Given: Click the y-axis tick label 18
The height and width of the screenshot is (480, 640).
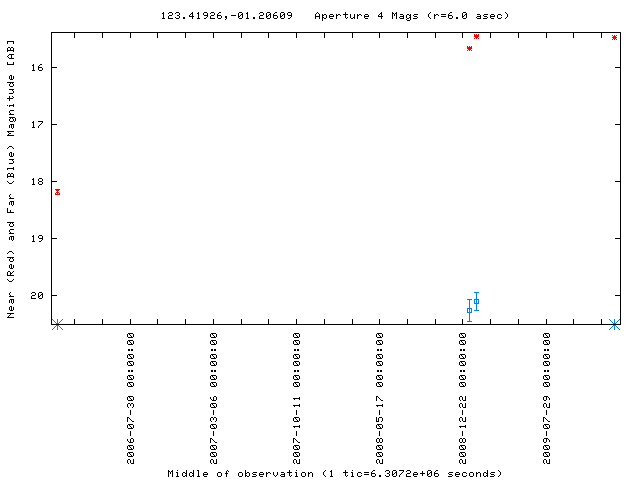Looking at the screenshot, I should pos(37,181).
